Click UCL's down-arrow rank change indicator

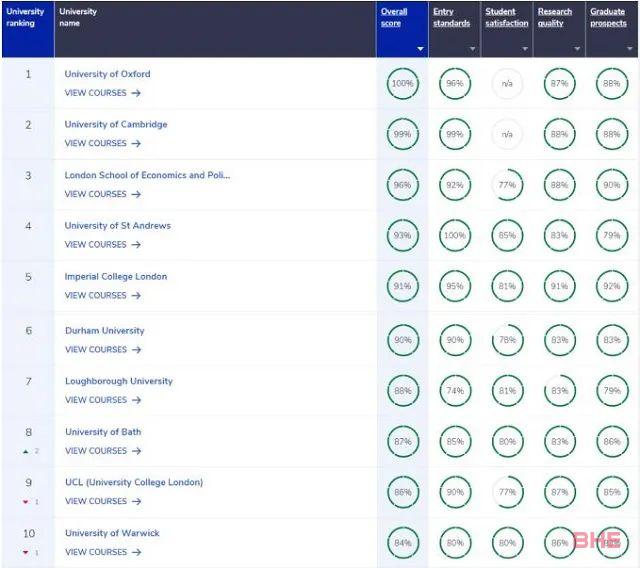[x=26, y=502]
